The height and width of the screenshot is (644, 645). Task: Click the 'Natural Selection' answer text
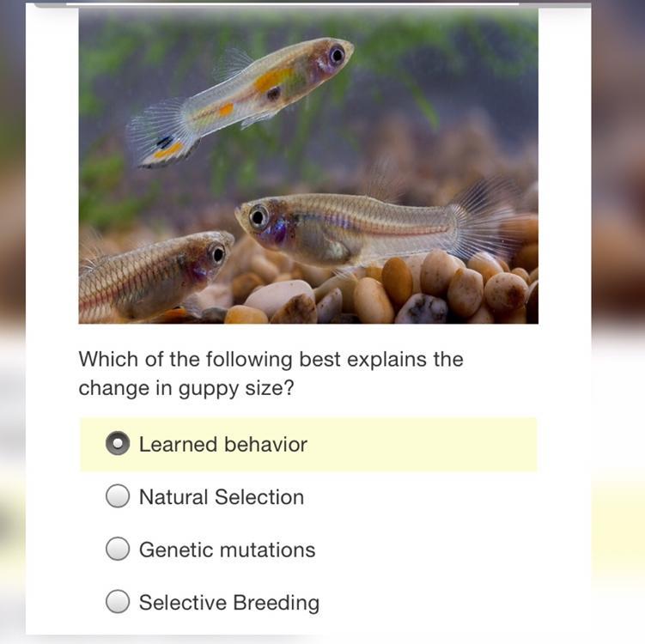click(x=221, y=496)
